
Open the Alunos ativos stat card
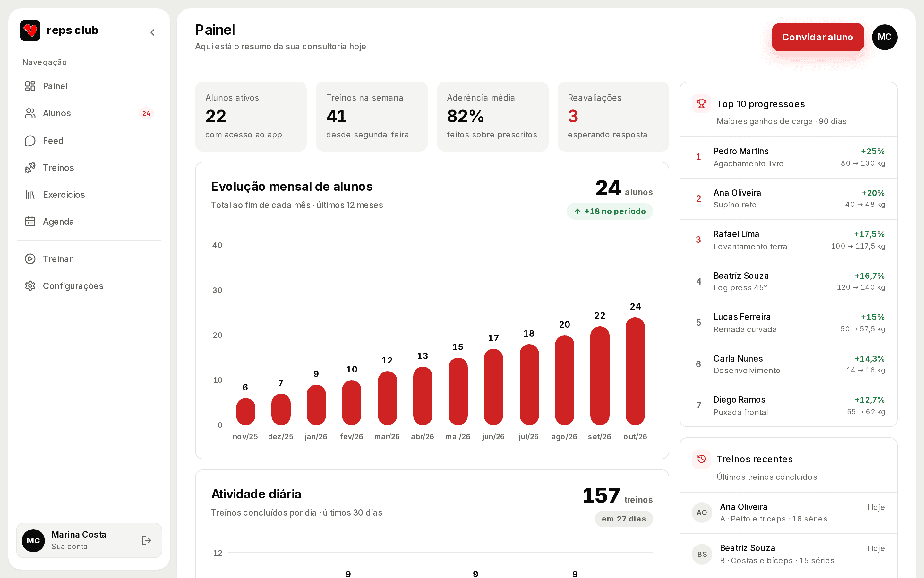[251, 116]
